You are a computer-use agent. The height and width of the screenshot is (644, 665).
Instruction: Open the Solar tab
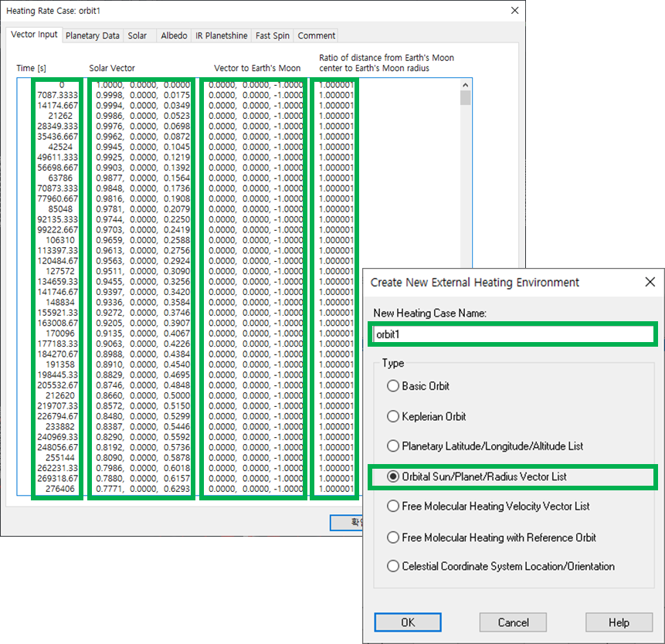tap(137, 36)
